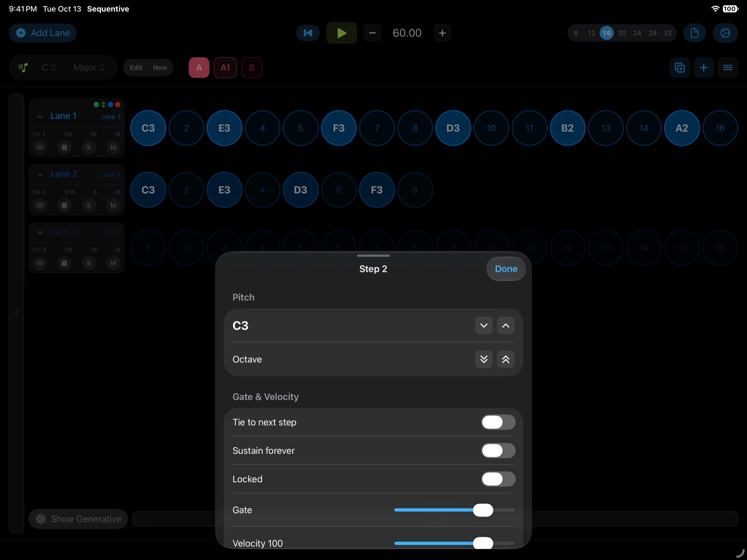Open the hamburger menu in pattern bar
This screenshot has height=560, width=747.
point(727,68)
